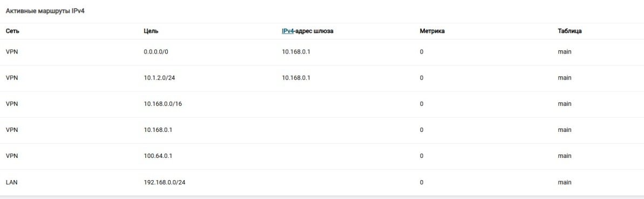Click the LAN network cell
The width and height of the screenshot is (644, 199).
(x=11, y=182)
